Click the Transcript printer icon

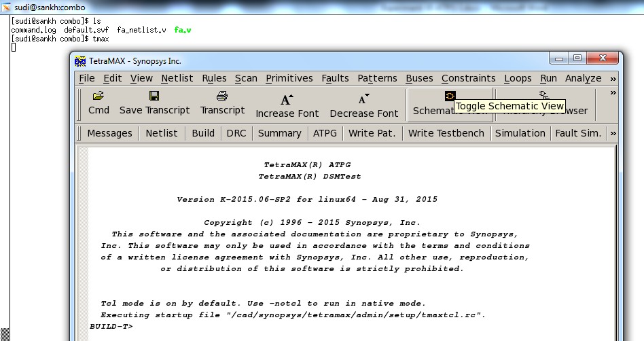coord(222,96)
